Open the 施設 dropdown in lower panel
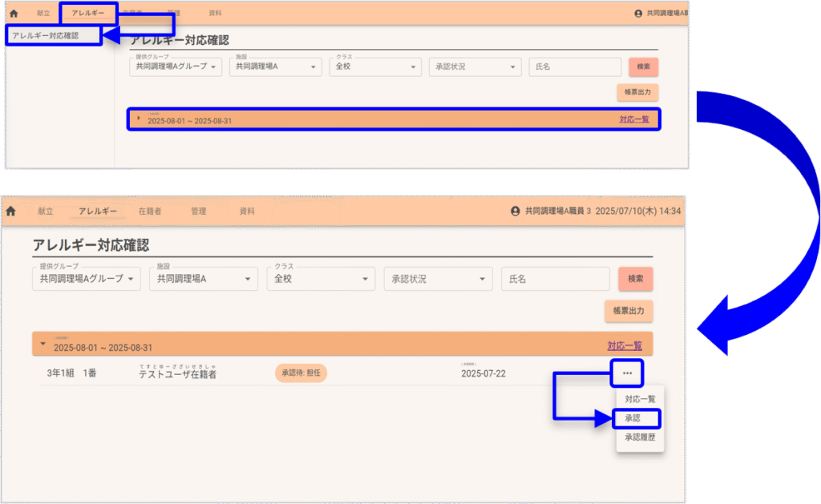The height and width of the screenshot is (504, 821). [x=204, y=279]
